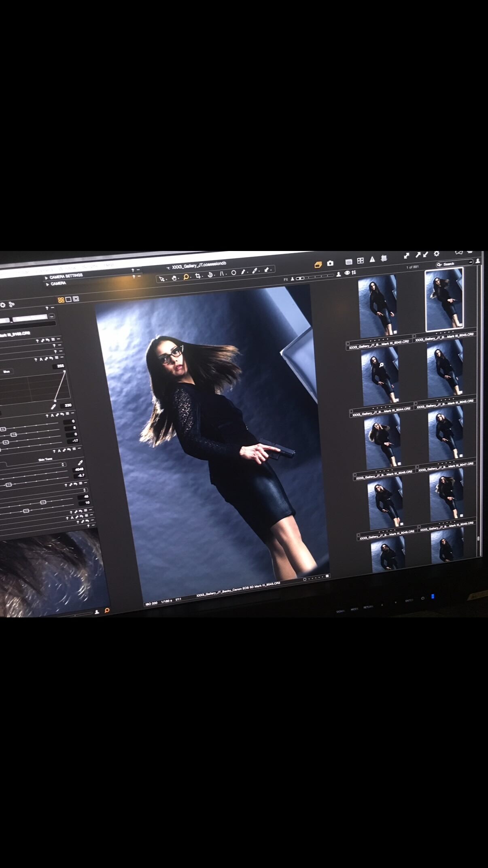This screenshot has width=488, height=868.
Task: Click the Fit zoom label
Action: click(286, 279)
